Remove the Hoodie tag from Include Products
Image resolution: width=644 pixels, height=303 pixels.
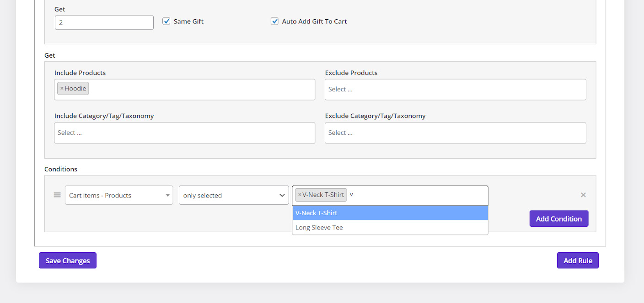(62, 89)
